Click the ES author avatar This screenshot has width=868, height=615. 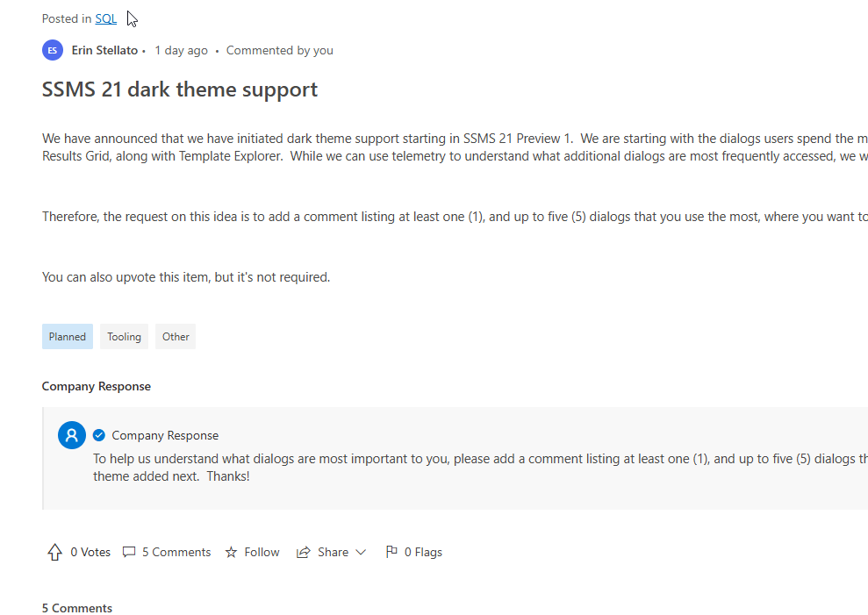tap(53, 50)
